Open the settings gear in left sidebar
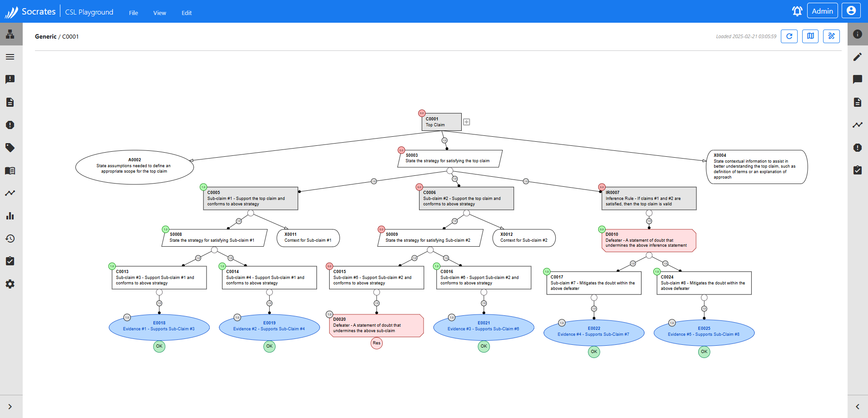This screenshot has width=868, height=418. click(10, 284)
